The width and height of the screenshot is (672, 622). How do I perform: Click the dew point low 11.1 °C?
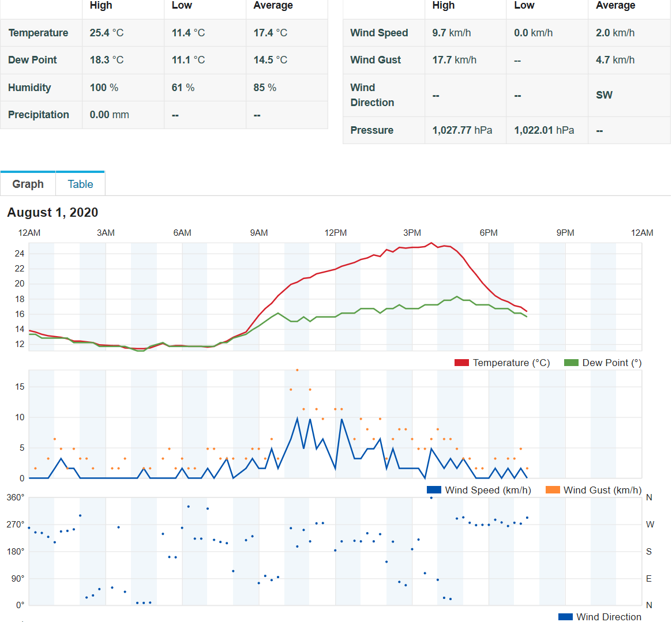(189, 60)
